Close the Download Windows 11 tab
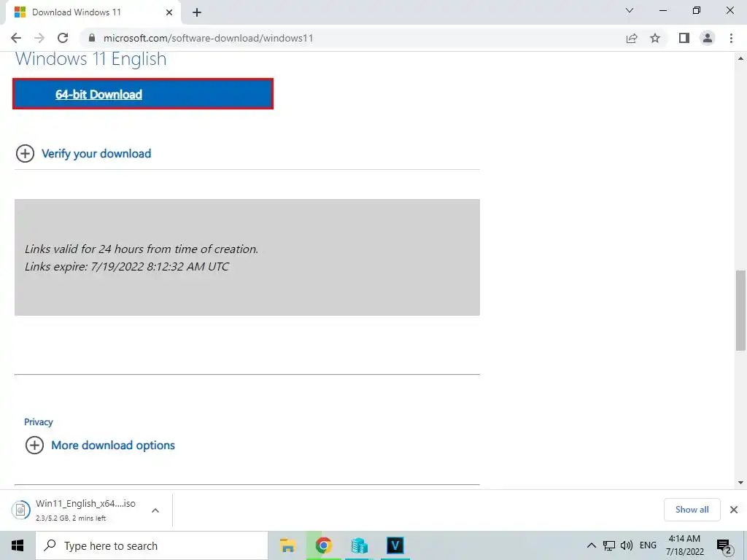747x560 pixels. [169, 12]
